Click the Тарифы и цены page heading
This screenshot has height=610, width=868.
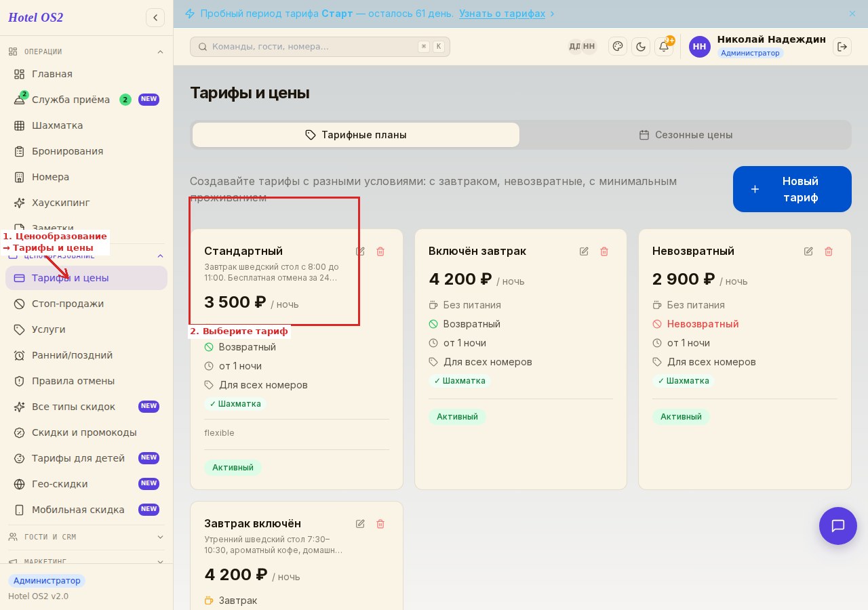point(250,93)
